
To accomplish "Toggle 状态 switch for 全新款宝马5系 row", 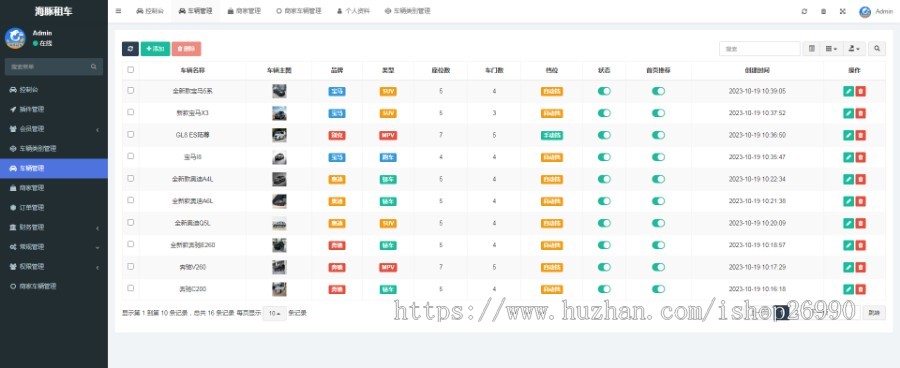I will 604,91.
